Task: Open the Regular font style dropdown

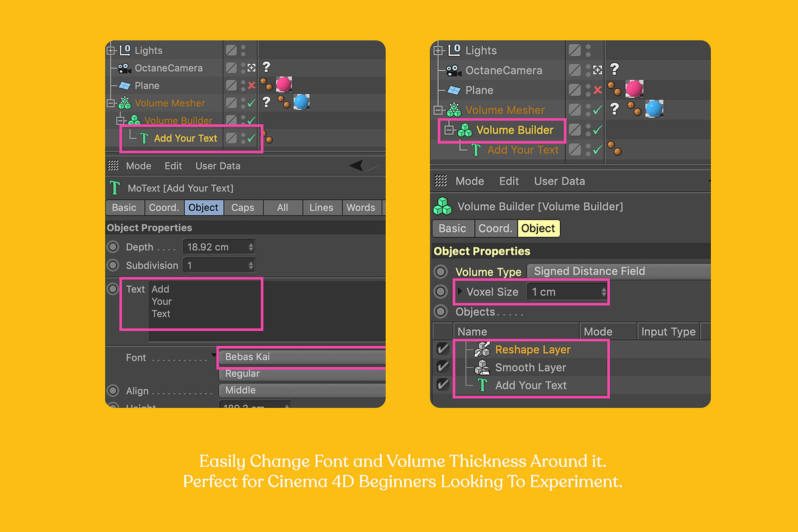Action: 302,374
